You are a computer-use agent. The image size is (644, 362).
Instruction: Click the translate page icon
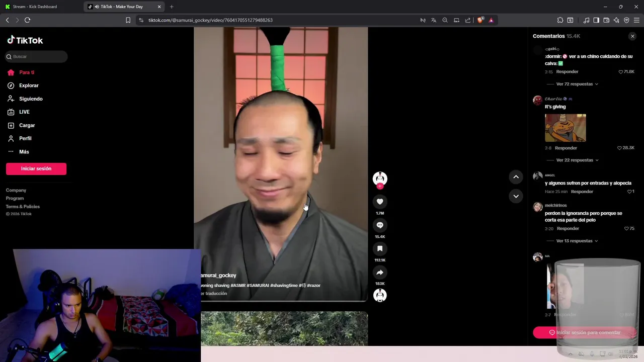(434, 20)
